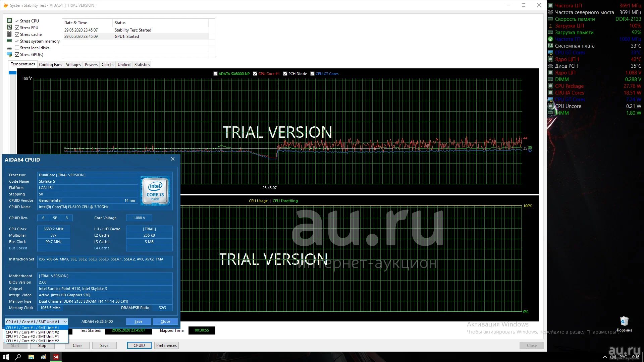Image resolution: width=644 pixels, height=362 pixels.
Task: Click Stress cache icon
Action: 9,34
